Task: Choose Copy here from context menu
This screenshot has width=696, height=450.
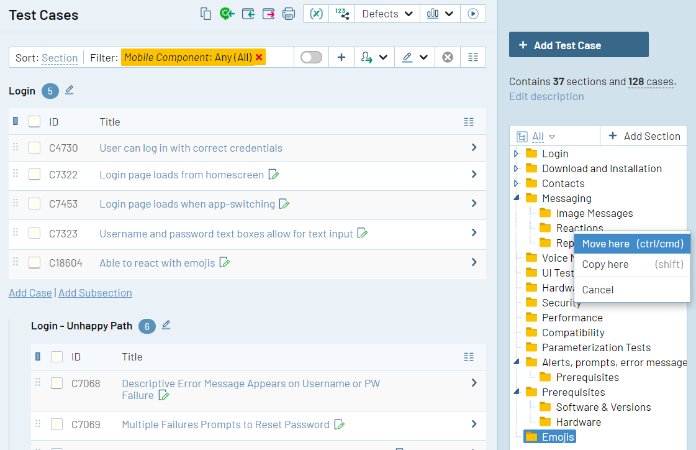Action: point(632,264)
